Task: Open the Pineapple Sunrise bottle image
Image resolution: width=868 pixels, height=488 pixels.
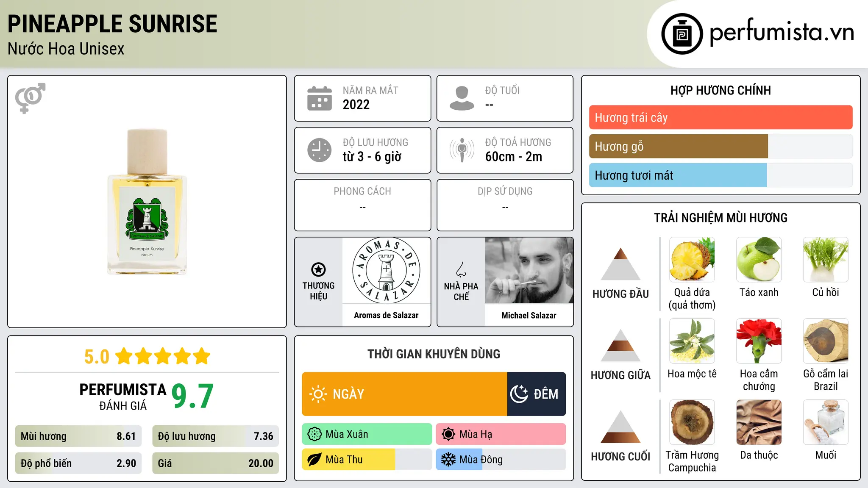Action: (147, 202)
